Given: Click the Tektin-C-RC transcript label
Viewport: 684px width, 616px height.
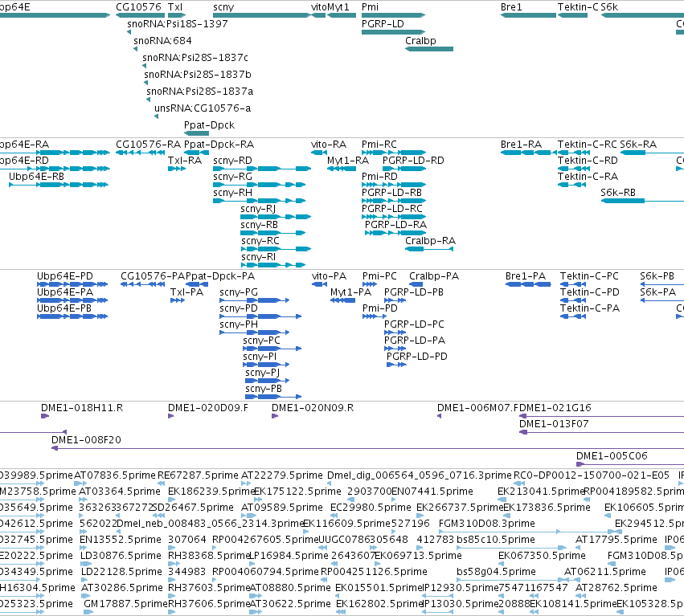Looking at the screenshot, I should click(x=588, y=145).
